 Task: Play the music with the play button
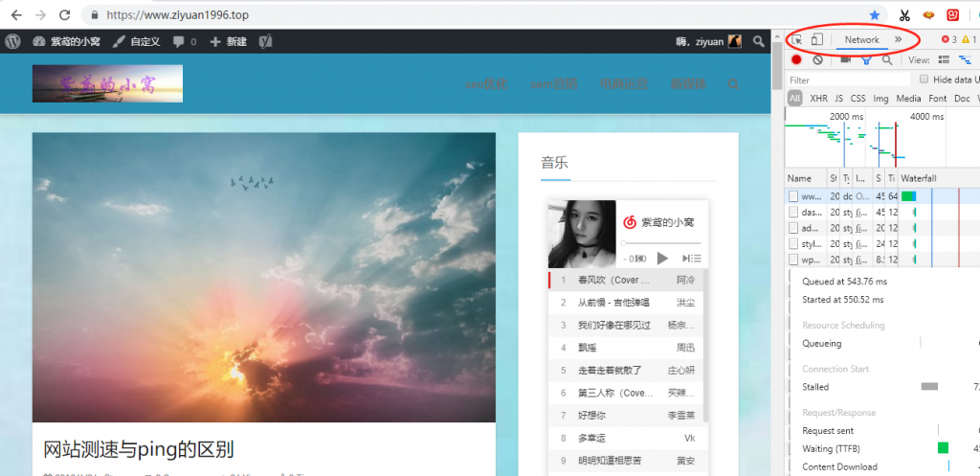pyautogui.click(x=662, y=259)
